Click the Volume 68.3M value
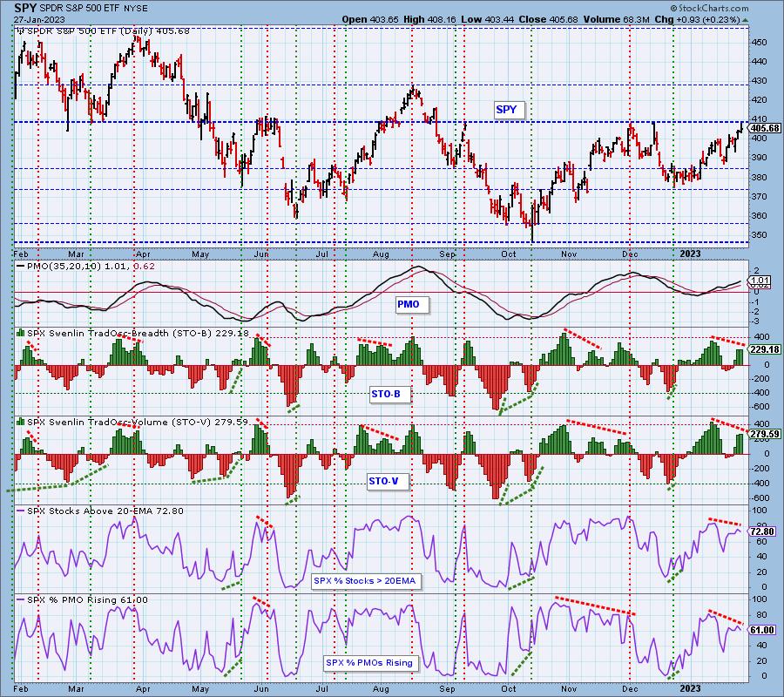This screenshot has width=784, height=697. point(624,19)
